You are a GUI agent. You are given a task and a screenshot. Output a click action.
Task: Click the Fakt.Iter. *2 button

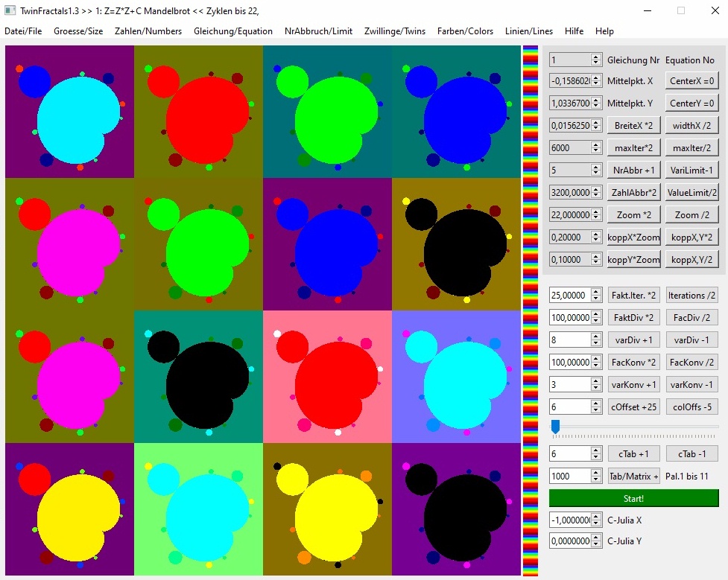point(634,295)
